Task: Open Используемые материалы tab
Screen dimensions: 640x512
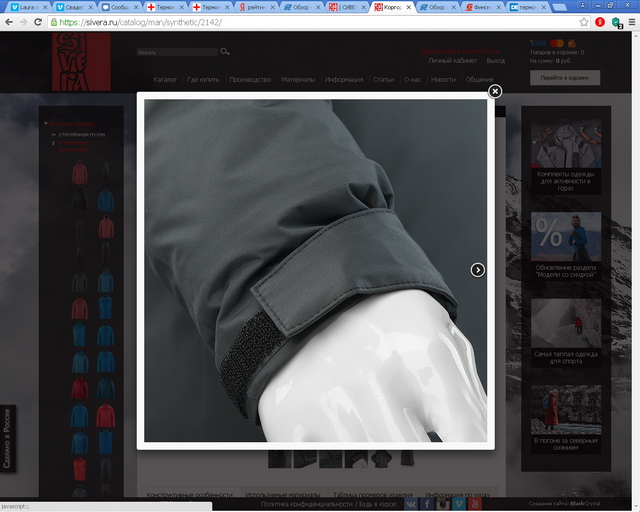Action: click(282, 494)
